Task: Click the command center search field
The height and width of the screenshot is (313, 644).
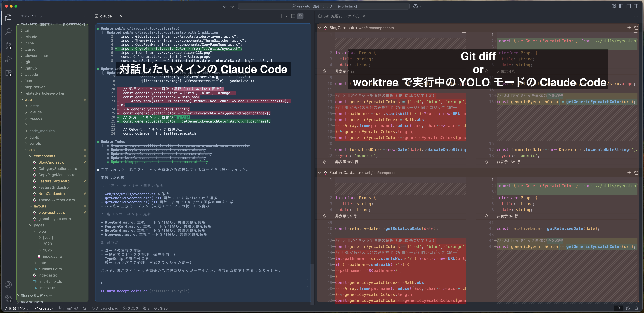Action: (324, 6)
